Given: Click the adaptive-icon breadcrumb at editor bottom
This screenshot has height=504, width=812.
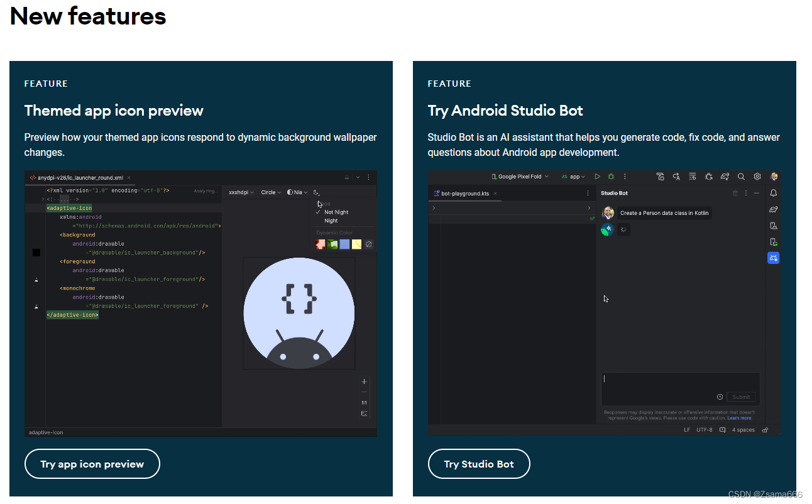Looking at the screenshot, I should point(46,432).
